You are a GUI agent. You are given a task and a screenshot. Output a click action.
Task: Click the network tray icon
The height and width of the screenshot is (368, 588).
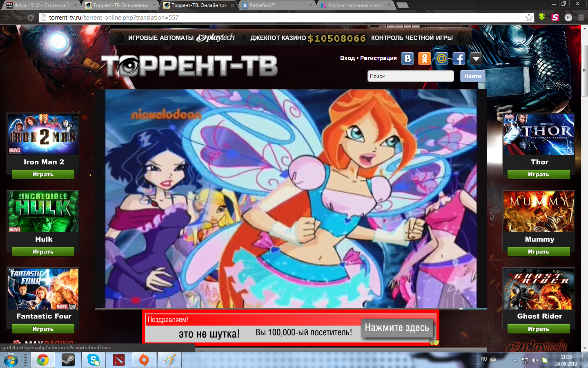(525, 360)
